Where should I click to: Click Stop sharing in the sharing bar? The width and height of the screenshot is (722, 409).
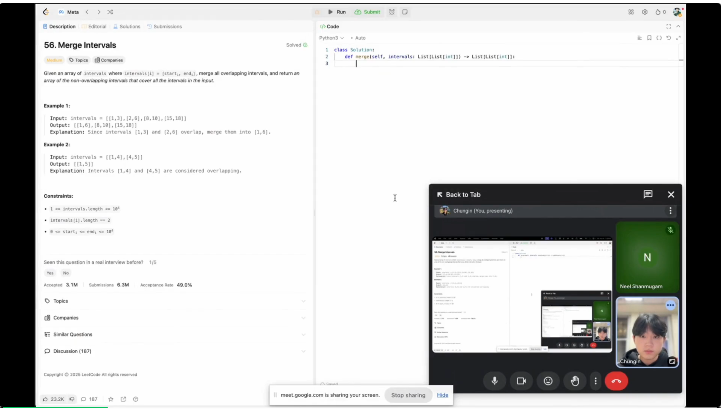pyautogui.click(x=407, y=395)
